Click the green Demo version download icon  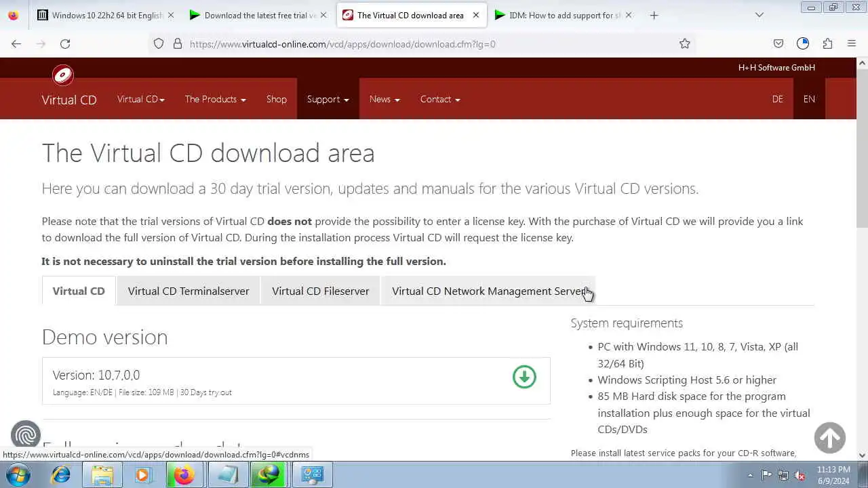click(x=524, y=377)
